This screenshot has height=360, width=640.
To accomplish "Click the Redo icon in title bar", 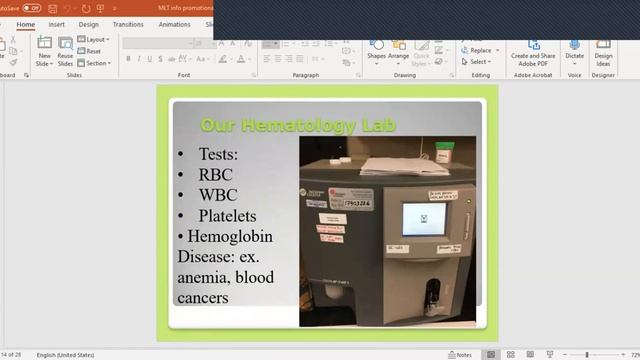I will coord(86,8).
